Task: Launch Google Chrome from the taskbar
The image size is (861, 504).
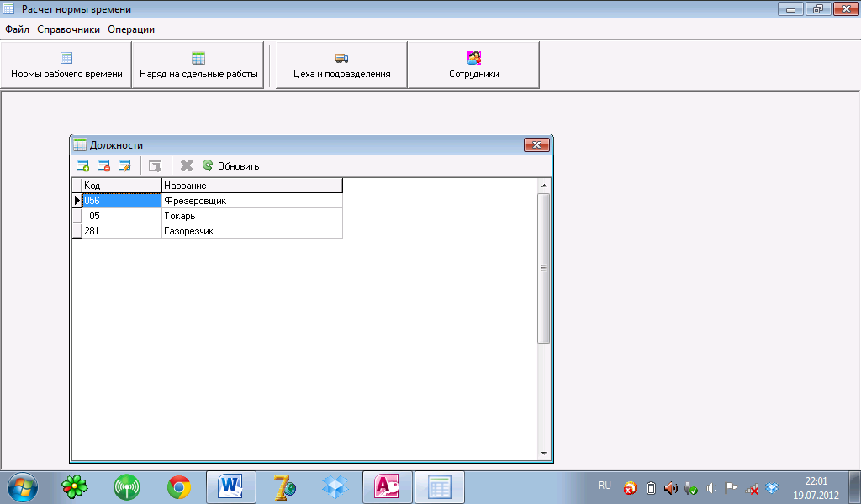Action: point(179,487)
